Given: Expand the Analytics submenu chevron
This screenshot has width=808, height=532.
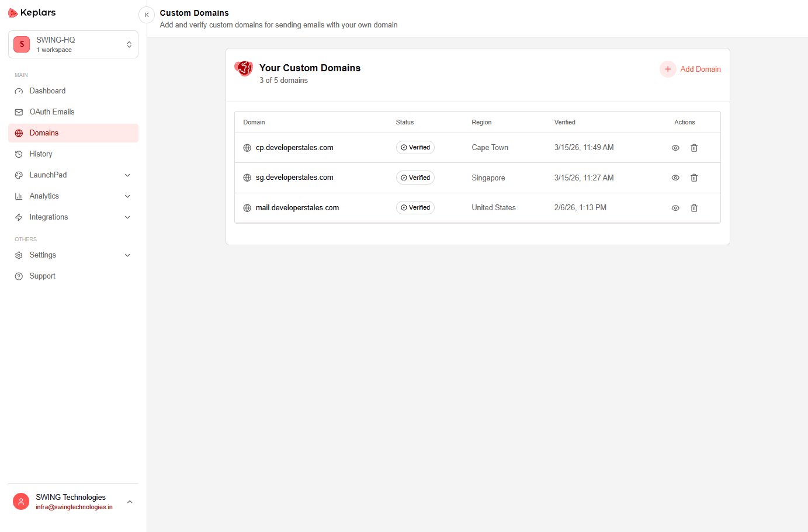Looking at the screenshot, I should tap(127, 196).
